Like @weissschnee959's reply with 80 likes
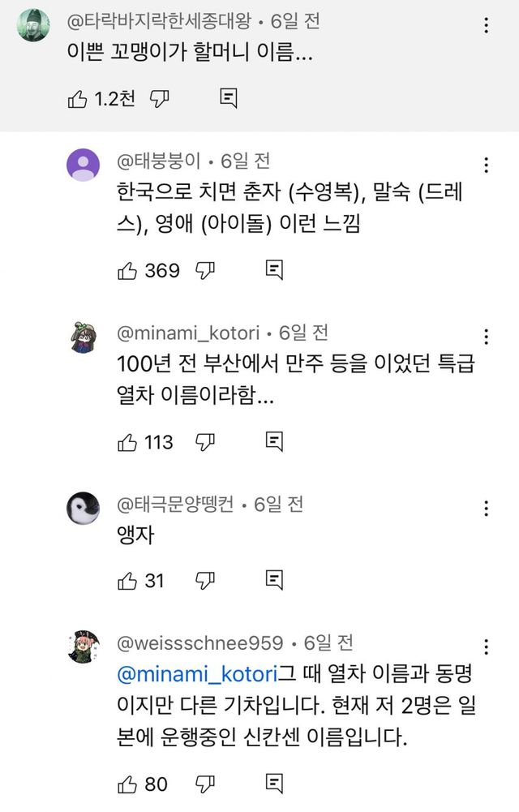519x812 pixels. coord(127,784)
